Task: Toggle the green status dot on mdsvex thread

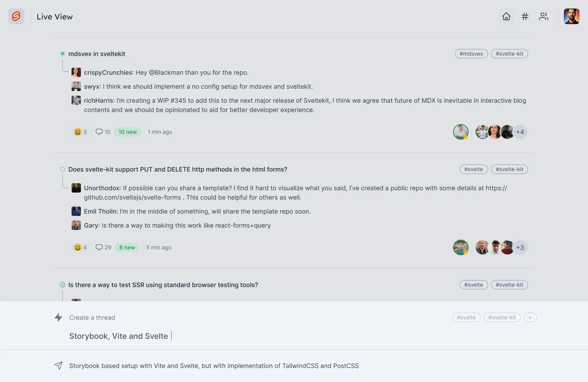Action: [62, 53]
